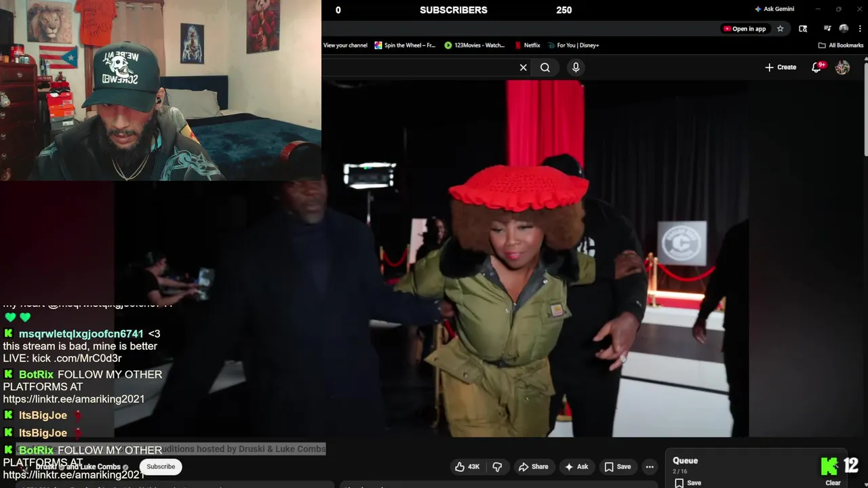
Task: Click first BotRix username in chat
Action: [x=36, y=375]
